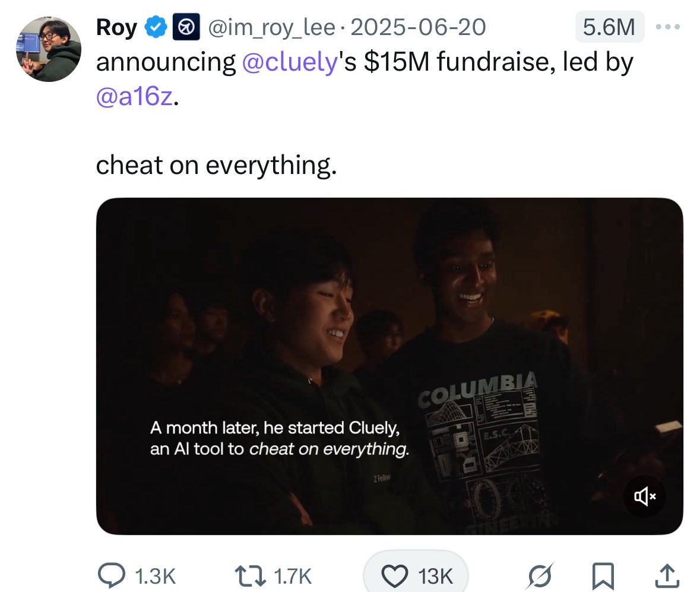The width and height of the screenshot is (700, 592).
Task: Click the Grok slashed-circle icon
Action: pyautogui.click(x=540, y=576)
